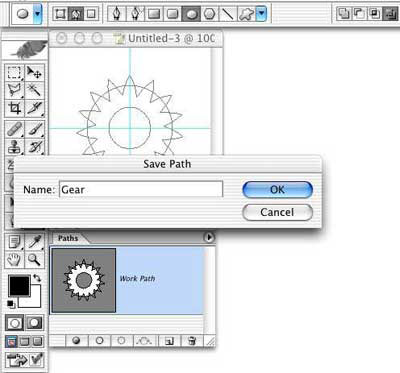Set Add to path area option
400x373 pixels.
pos(343,14)
